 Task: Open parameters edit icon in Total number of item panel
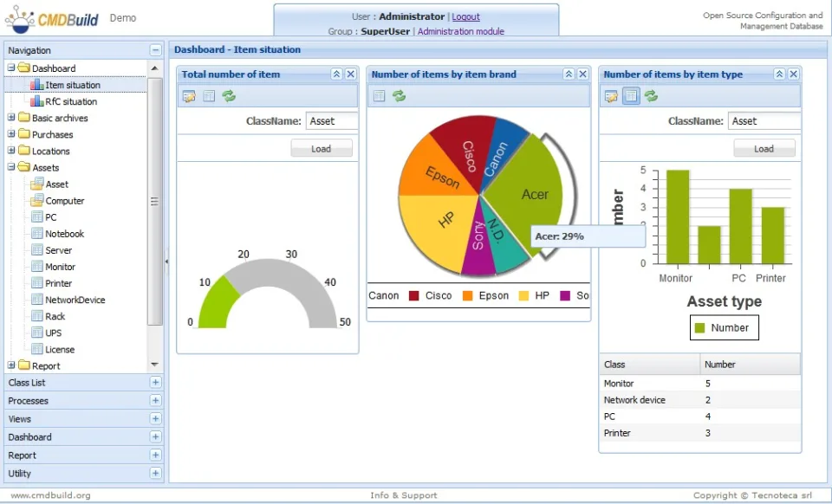pos(189,96)
